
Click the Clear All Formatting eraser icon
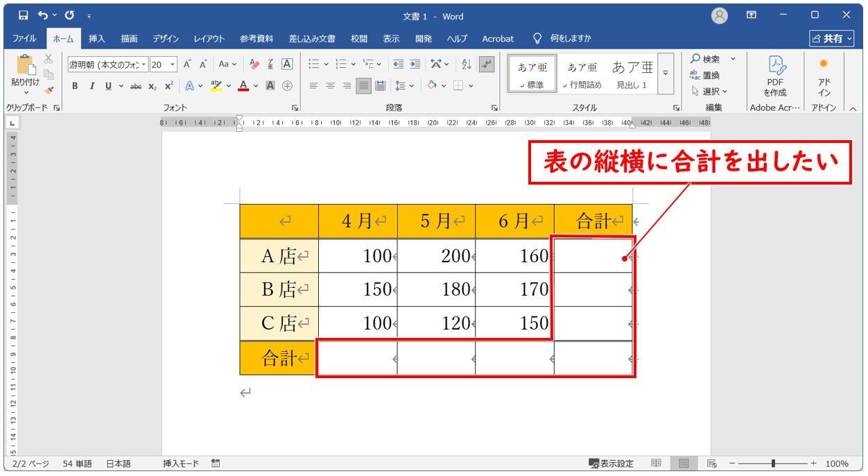[254, 65]
